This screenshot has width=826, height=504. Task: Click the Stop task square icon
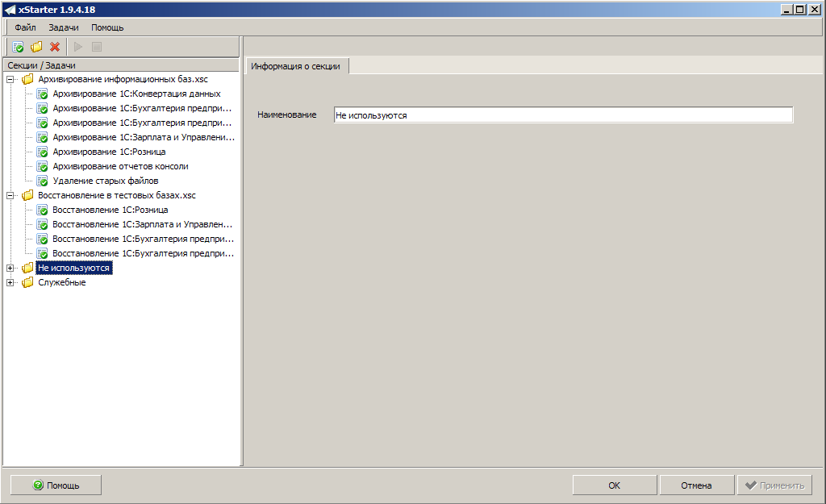point(97,47)
